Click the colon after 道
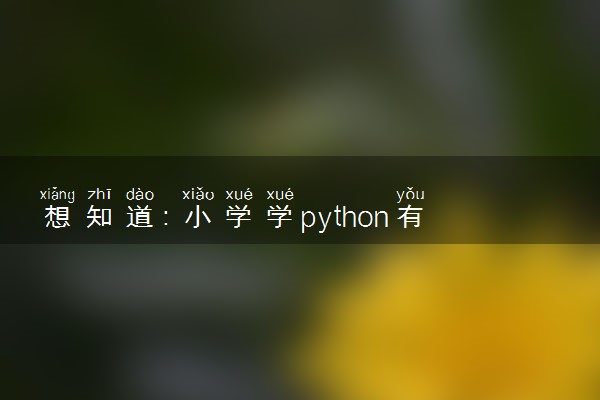 [x=166, y=219]
